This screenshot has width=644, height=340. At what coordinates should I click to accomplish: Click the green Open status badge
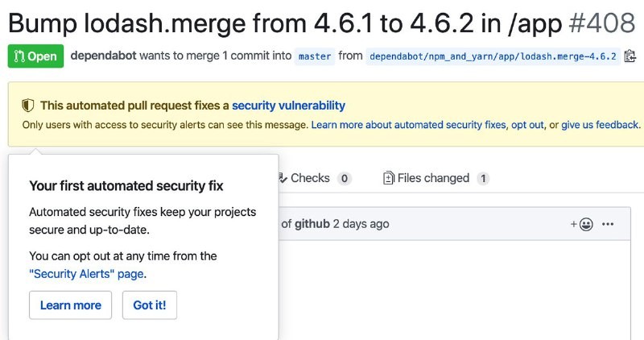(x=35, y=56)
